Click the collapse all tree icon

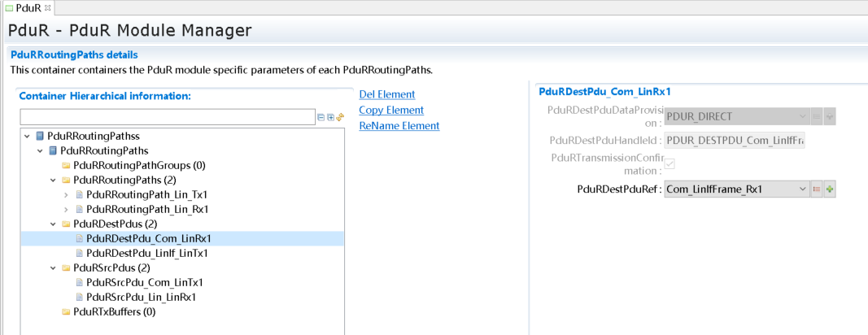[x=321, y=118]
